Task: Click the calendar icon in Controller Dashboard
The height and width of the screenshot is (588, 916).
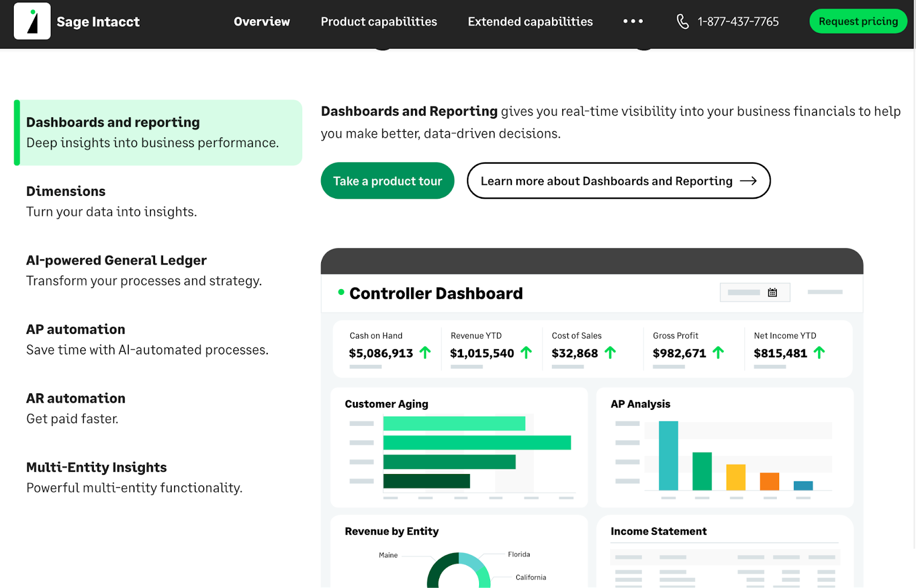Action: point(772,293)
